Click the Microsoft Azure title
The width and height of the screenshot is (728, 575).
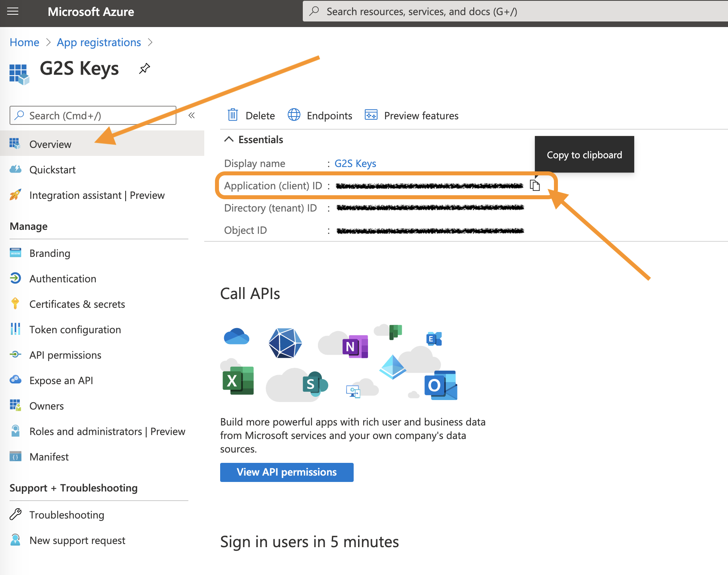tap(91, 12)
